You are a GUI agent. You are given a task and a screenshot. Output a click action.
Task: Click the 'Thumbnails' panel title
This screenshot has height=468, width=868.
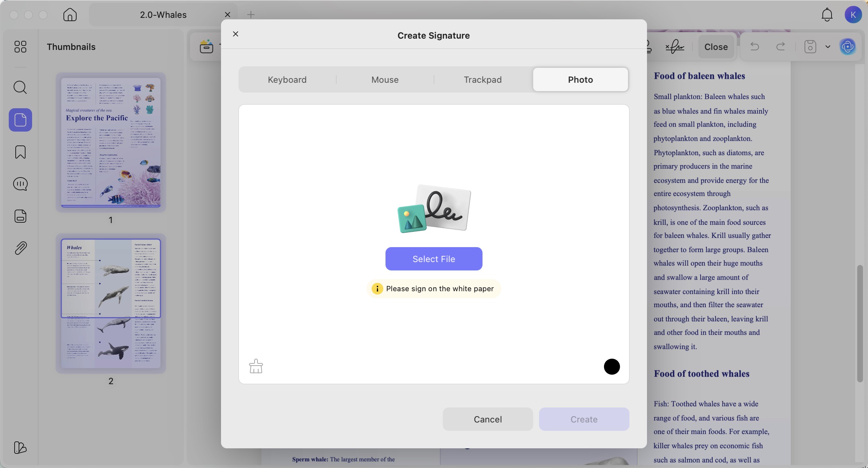point(71,47)
